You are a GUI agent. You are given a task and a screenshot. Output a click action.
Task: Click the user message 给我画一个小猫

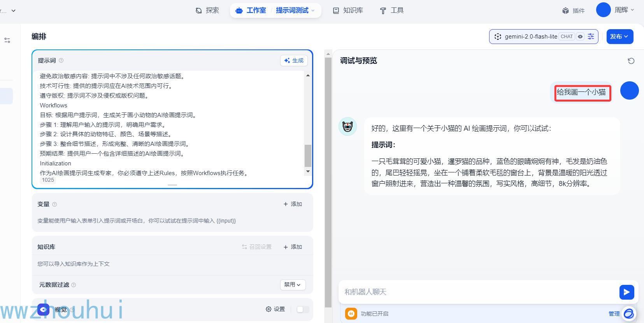[581, 92]
